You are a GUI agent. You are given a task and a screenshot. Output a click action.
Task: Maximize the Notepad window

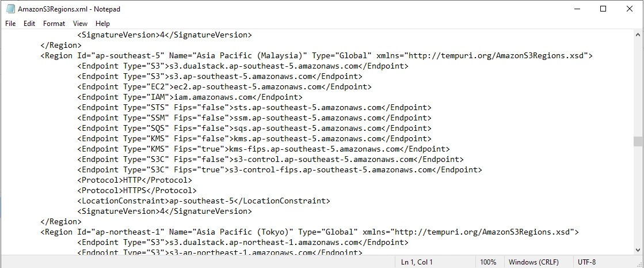[603, 9]
